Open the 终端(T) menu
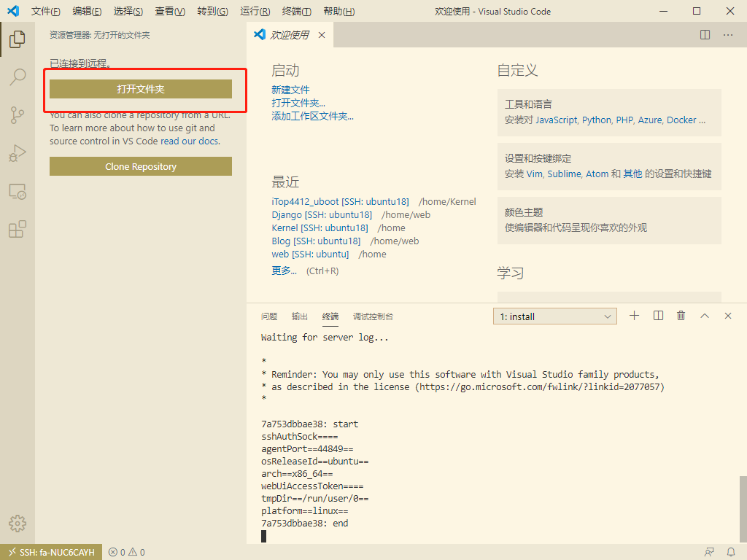 click(x=296, y=12)
